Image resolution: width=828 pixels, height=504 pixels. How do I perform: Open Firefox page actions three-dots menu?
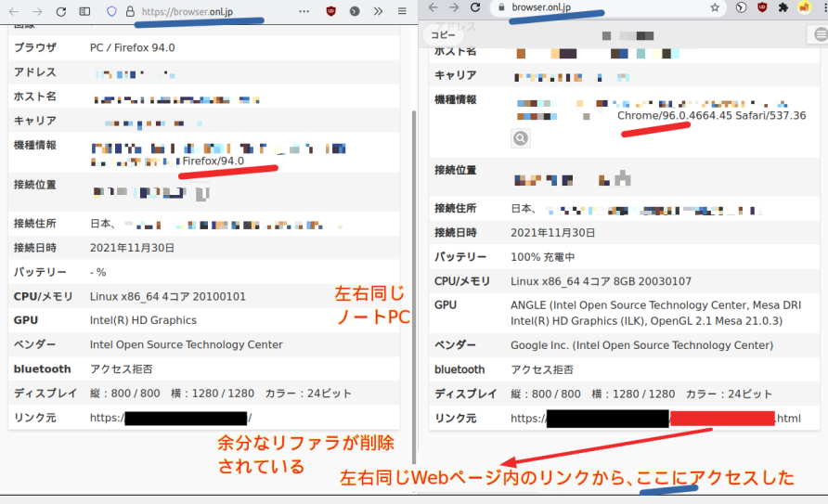click(304, 11)
